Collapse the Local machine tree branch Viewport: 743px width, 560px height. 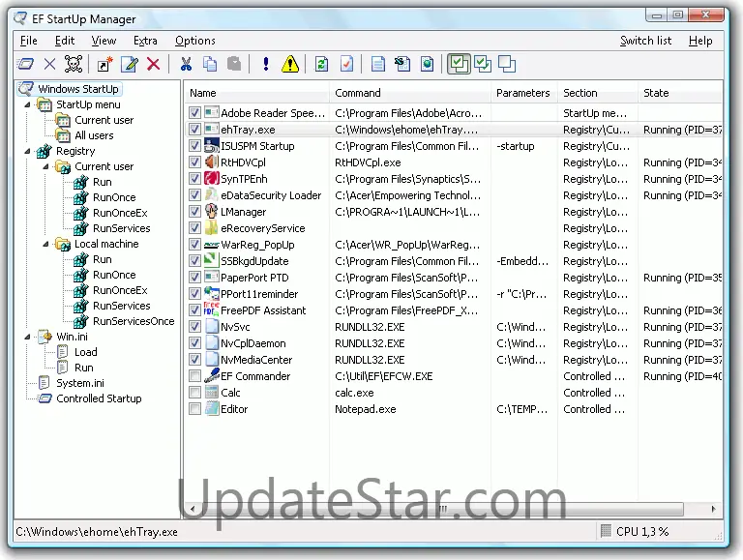click(x=46, y=244)
